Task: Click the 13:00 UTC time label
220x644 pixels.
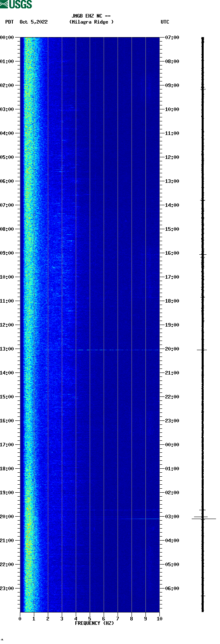Action: (172, 181)
